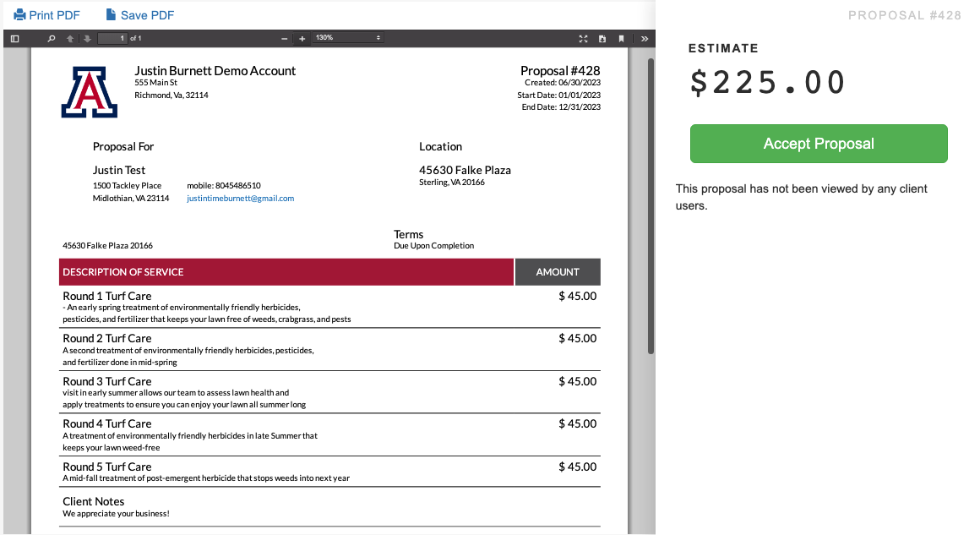980x535 pixels.
Task: Click Save PDF
Action: (139, 15)
